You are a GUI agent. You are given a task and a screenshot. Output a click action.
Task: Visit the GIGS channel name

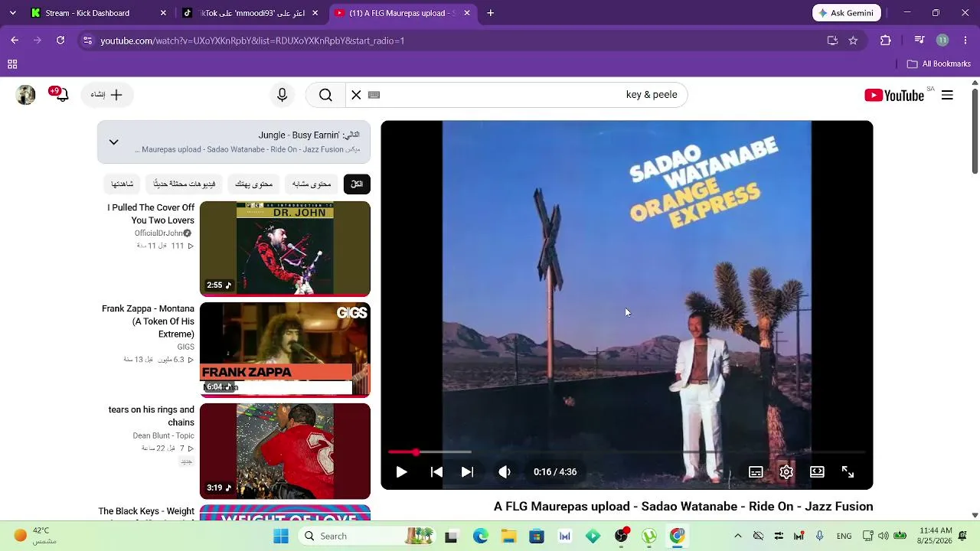coord(186,347)
